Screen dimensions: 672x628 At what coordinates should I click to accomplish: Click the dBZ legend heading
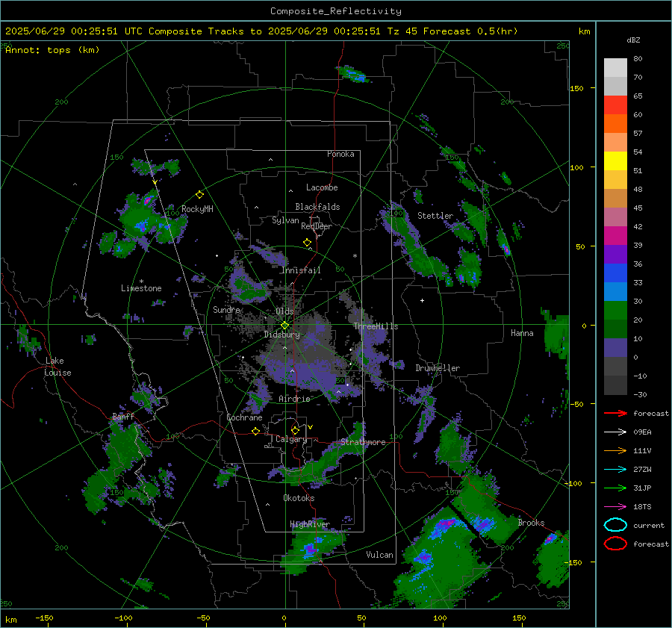[x=633, y=40]
